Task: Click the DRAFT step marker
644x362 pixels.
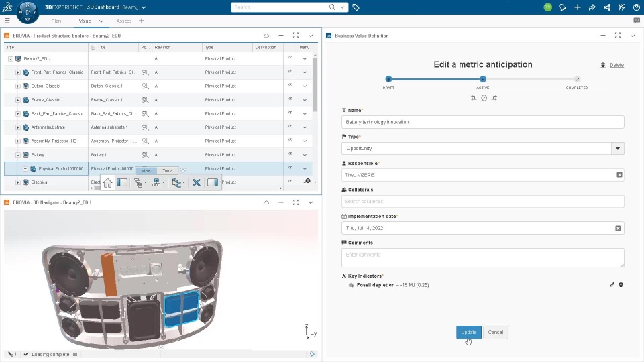Action: (388, 79)
